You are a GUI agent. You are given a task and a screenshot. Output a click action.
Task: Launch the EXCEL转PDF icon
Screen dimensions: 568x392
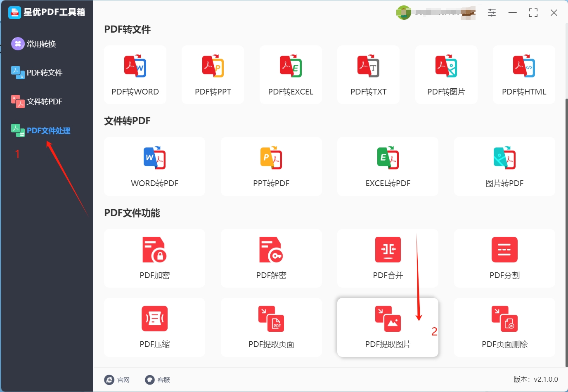(388, 158)
